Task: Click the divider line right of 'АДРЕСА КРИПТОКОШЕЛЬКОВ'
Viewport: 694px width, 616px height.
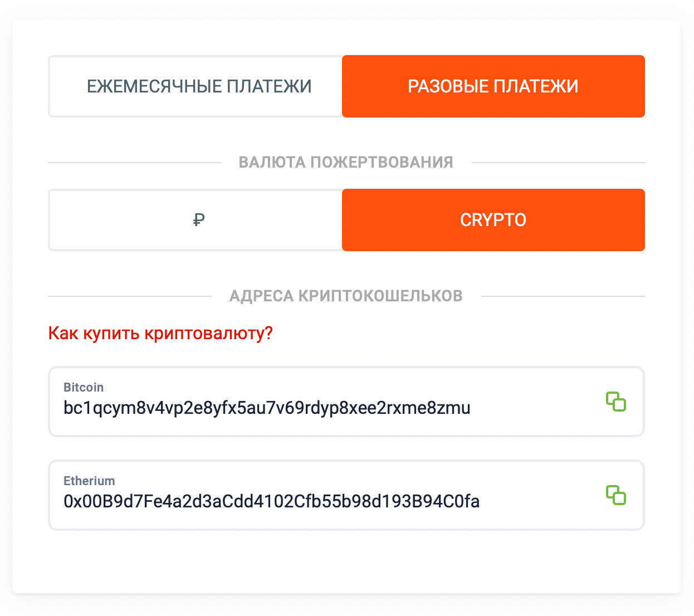Action: point(563,296)
